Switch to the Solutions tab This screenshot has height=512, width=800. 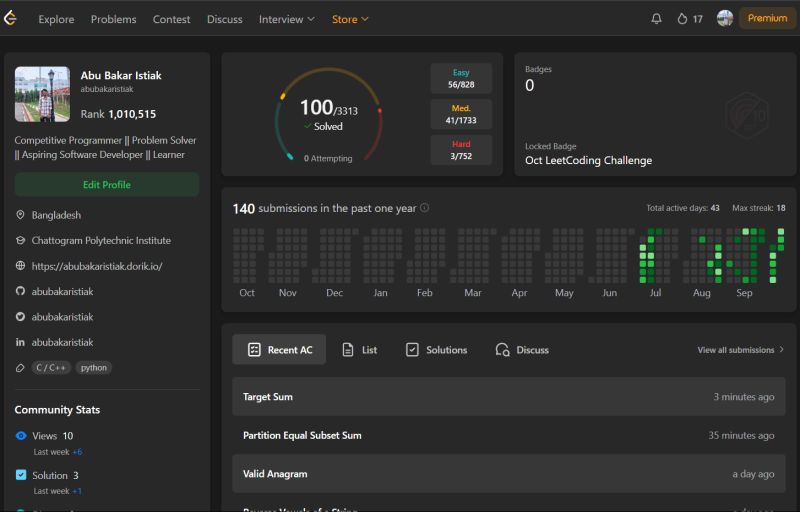click(x=436, y=350)
